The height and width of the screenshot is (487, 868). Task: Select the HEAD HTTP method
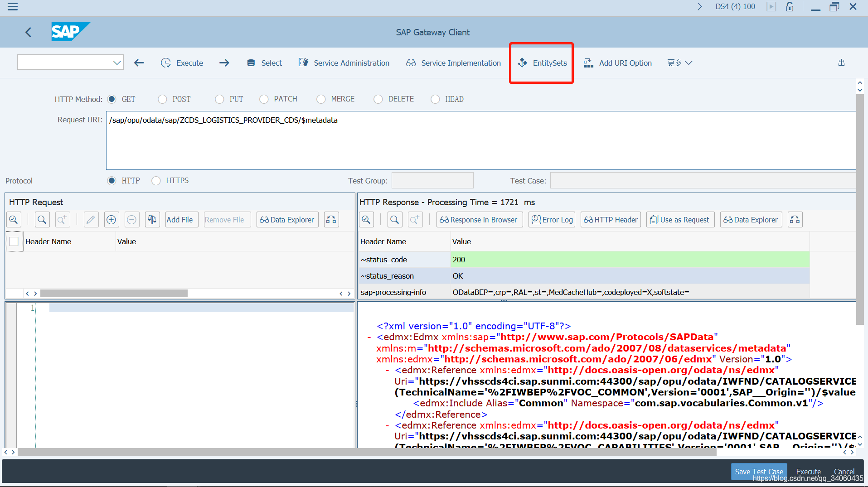[435, 99]
